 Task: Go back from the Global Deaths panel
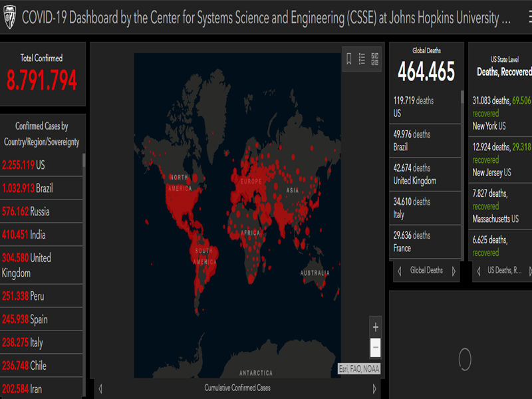pyautogui.click(x=399, y=271)
